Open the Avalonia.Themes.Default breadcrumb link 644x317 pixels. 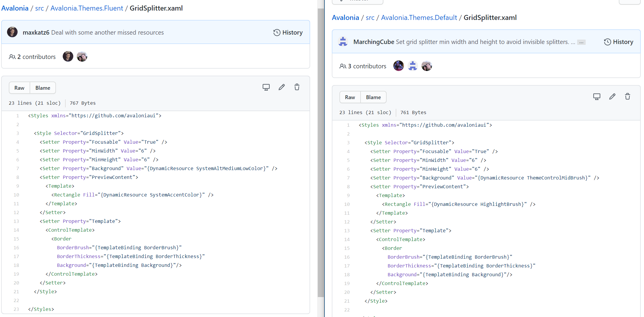pyautogui.click(x=419, y=17)
